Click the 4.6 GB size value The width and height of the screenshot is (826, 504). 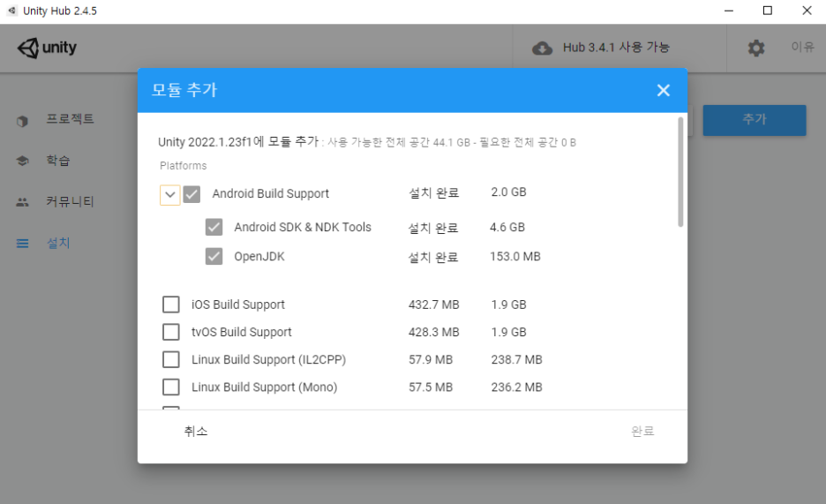point(507,227)
